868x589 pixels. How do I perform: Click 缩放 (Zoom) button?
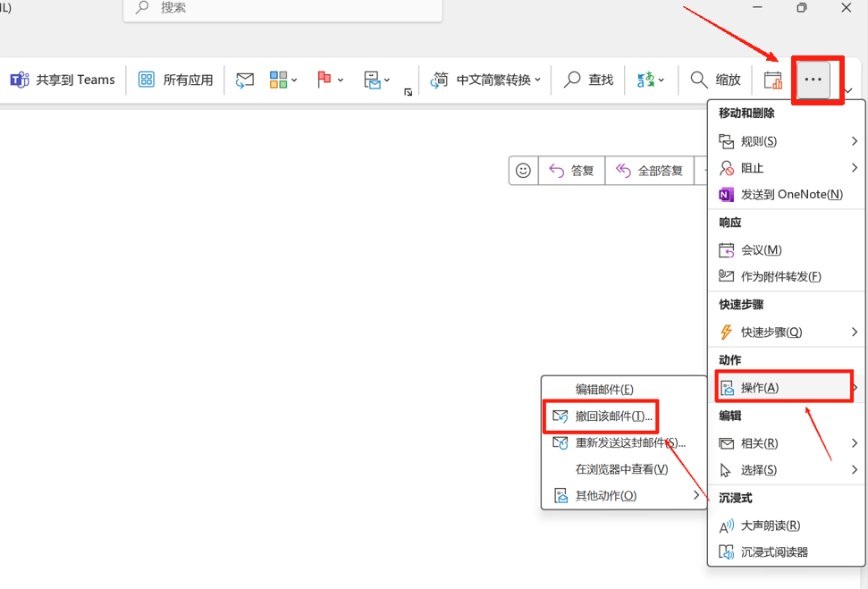tap(715, 80)
